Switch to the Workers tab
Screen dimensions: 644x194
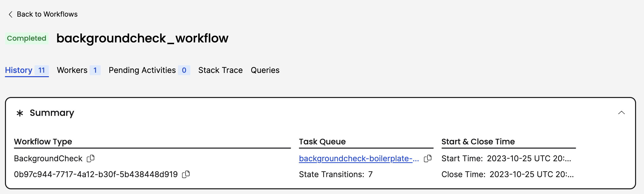tap(72, 70)
